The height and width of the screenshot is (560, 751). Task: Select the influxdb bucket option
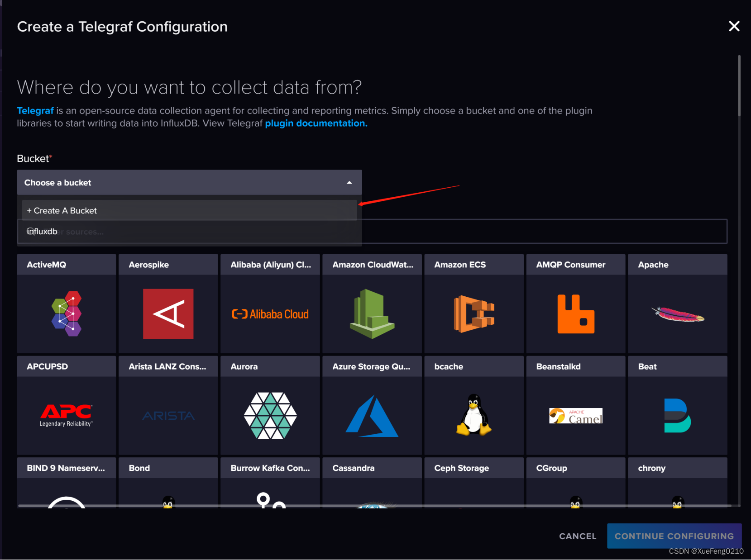(x=189, y=232)
